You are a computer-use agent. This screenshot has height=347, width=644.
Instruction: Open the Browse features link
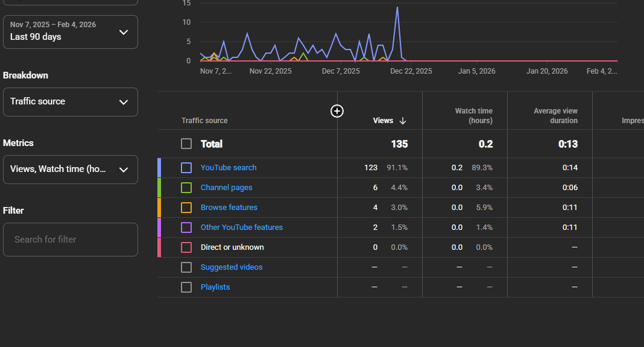pos(229,208)
